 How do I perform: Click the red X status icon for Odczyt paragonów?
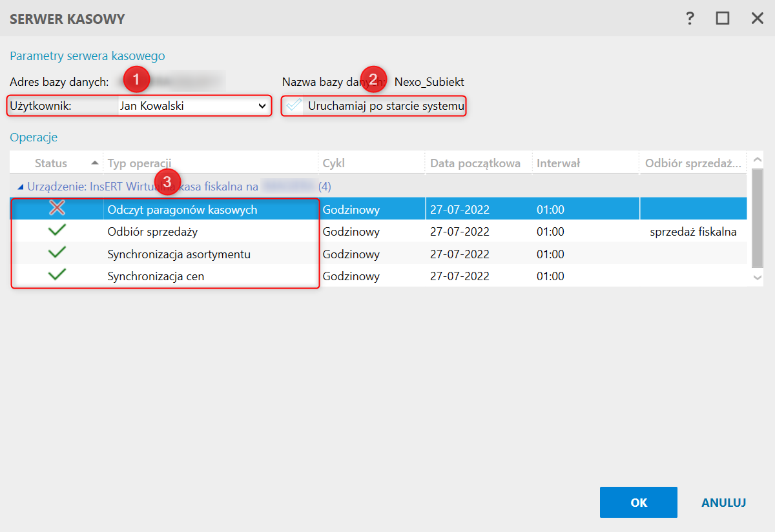[57, 209]
